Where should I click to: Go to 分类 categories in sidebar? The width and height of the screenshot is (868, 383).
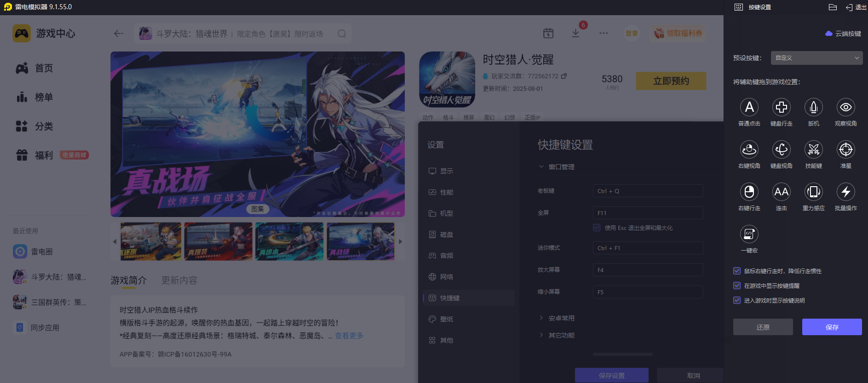34,126
